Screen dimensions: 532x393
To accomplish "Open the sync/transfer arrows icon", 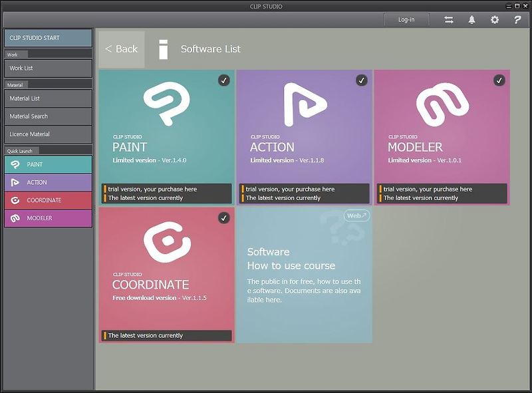I will click(x=448, y=20).
